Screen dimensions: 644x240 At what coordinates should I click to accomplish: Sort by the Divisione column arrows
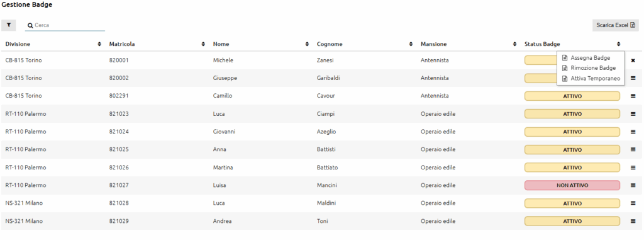click(x=99, y=44)
